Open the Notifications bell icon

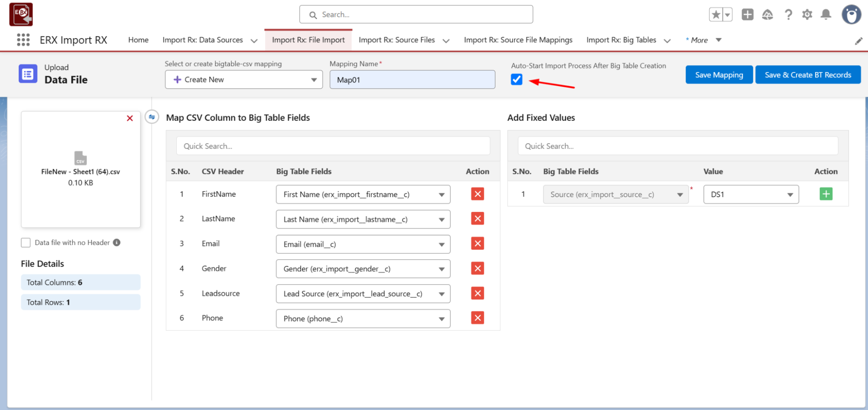coord(825,15)
